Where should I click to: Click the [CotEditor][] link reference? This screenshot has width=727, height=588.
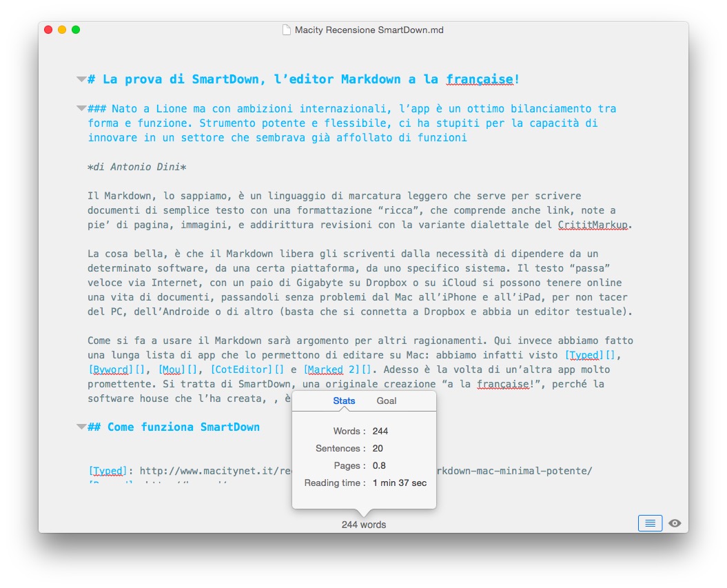(x=247, y=369)
